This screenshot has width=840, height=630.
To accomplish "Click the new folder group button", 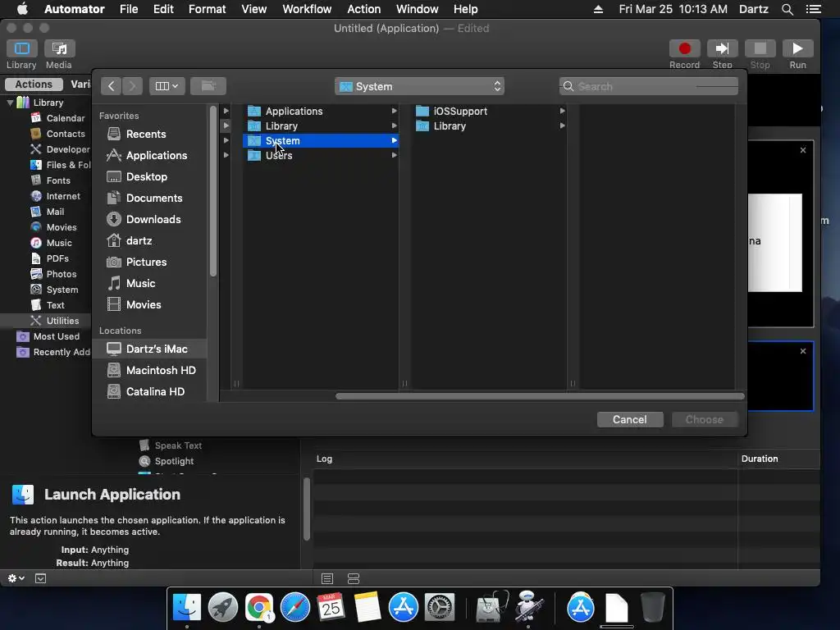I will [x=208, y=86].
